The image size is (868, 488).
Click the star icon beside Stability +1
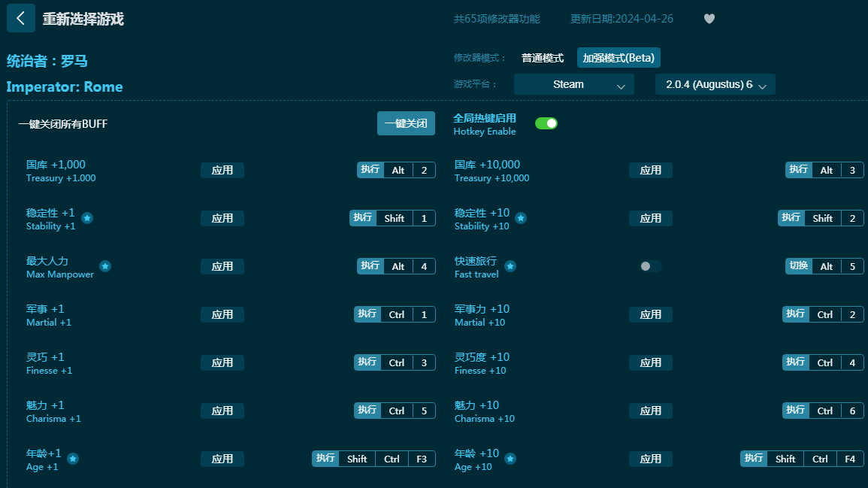pyautogui.click(x=87, y=218)
